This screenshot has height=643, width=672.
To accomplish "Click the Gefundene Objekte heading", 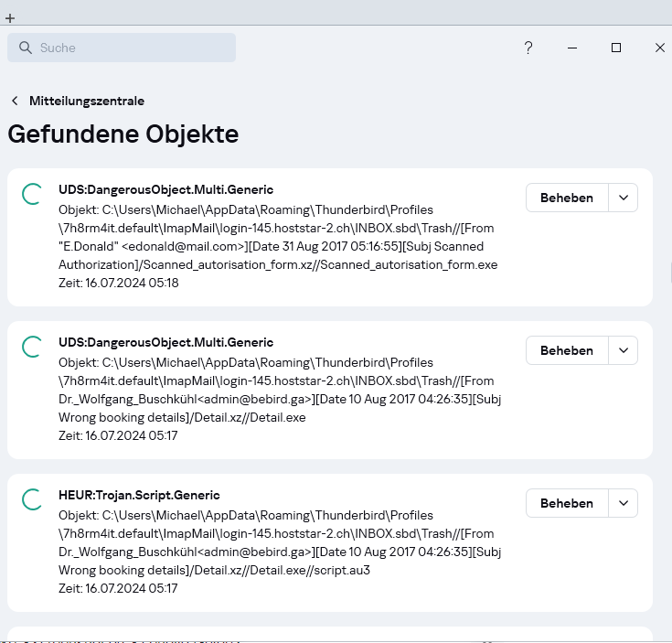I will coord(123,134).
